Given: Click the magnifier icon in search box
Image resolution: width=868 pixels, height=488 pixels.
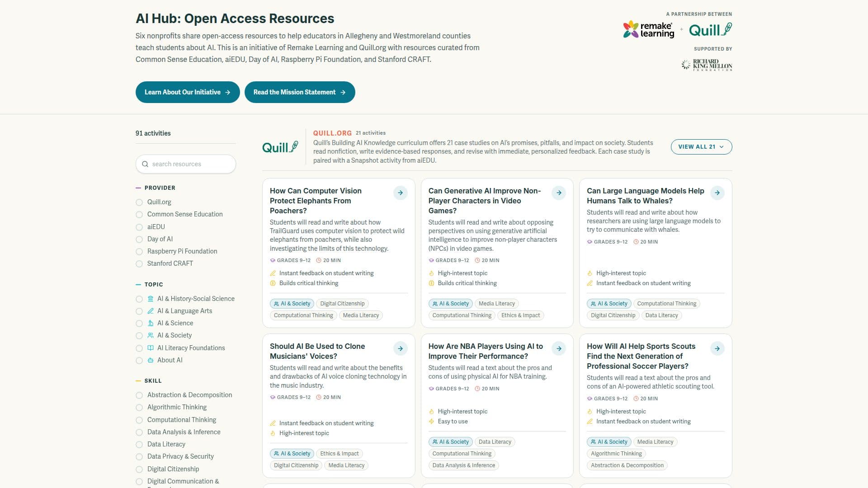Looking at the screenshot, I should pos(145,164).
